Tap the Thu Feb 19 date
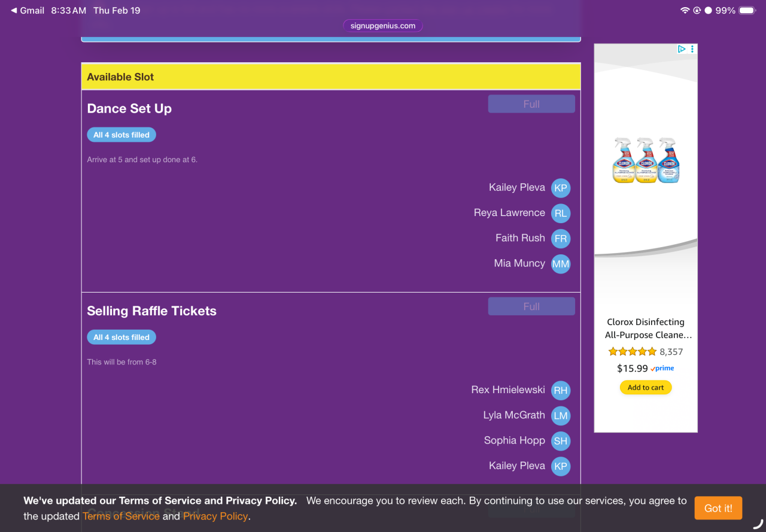 [117, 11]
